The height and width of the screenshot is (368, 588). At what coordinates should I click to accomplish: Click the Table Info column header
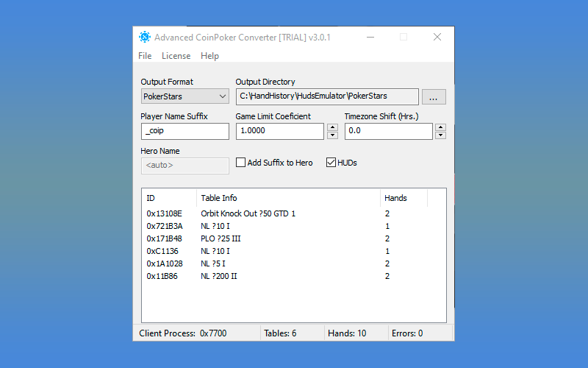288,198
